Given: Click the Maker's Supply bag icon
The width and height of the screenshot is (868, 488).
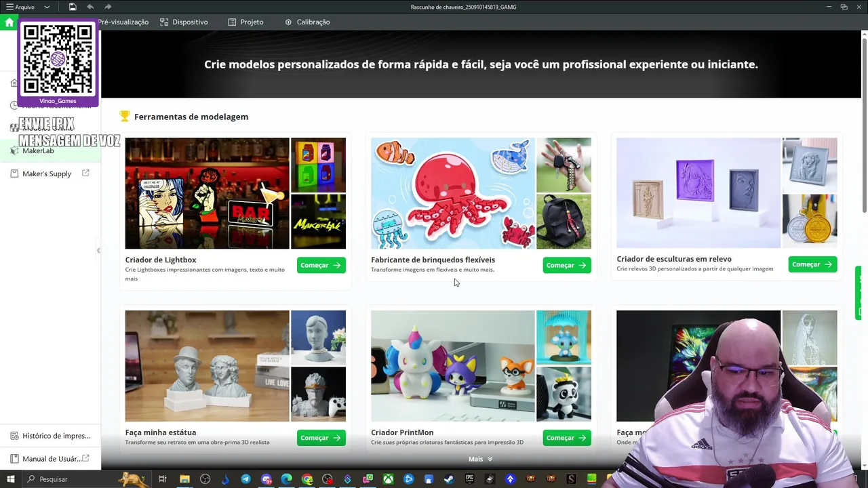Looking at the screenshot, I should pyautogui.click(x=14, y=174).
